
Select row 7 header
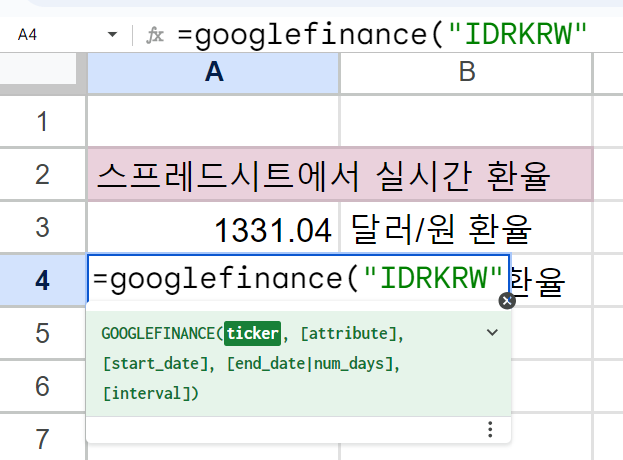pos(42,439)
